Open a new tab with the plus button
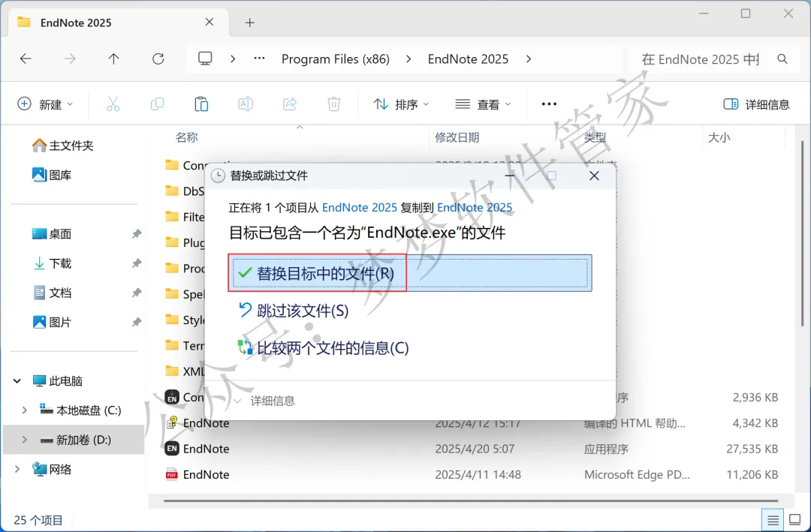 click(250, 23)
